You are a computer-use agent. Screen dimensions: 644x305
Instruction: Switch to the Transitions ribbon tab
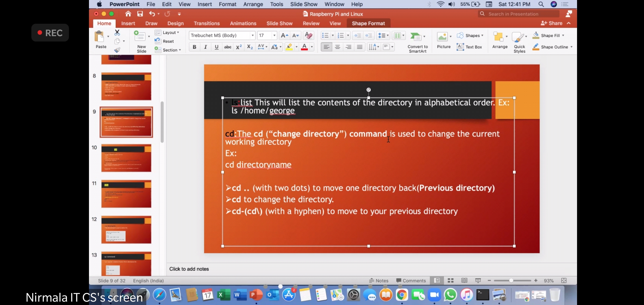click(x=206, y=23)
